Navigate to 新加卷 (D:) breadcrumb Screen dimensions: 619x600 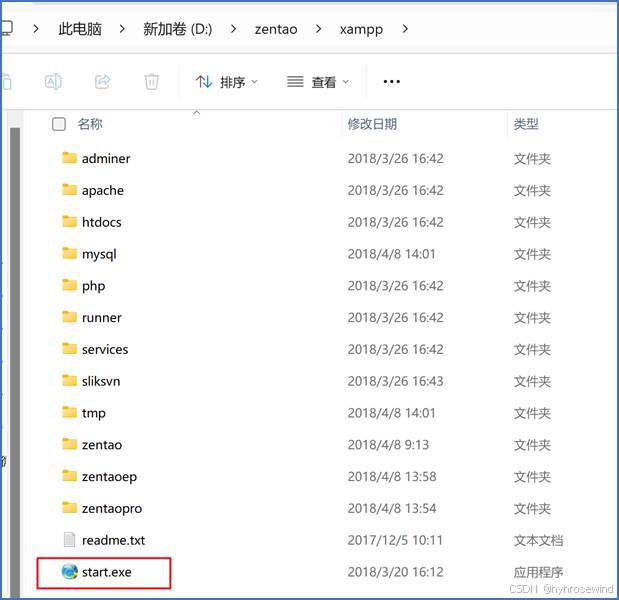click(x=178, y=29)
